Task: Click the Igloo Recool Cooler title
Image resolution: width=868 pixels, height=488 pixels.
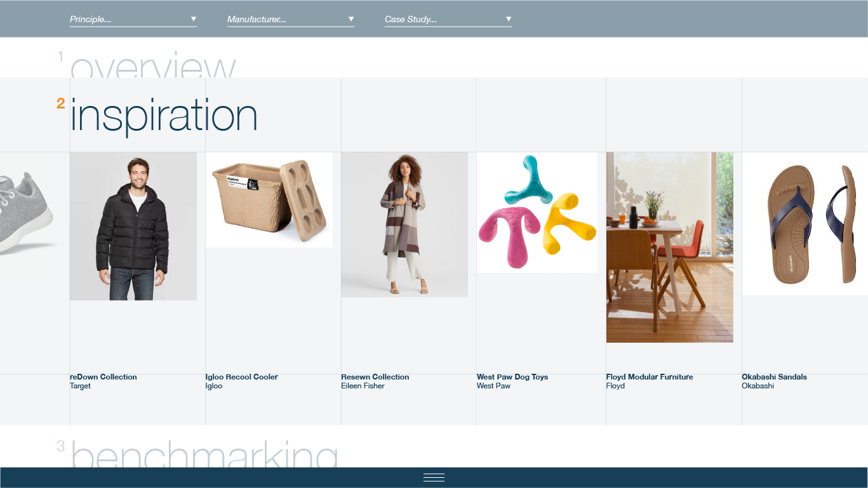Action: click(x=242, y=377)
